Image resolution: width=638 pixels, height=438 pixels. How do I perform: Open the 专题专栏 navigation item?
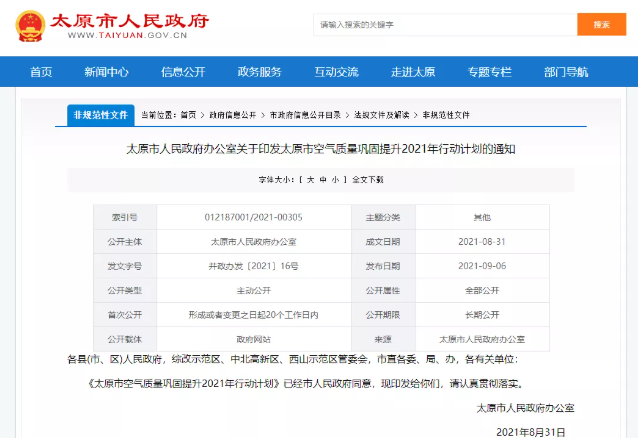pyautogui.click(x=489, y=72)
